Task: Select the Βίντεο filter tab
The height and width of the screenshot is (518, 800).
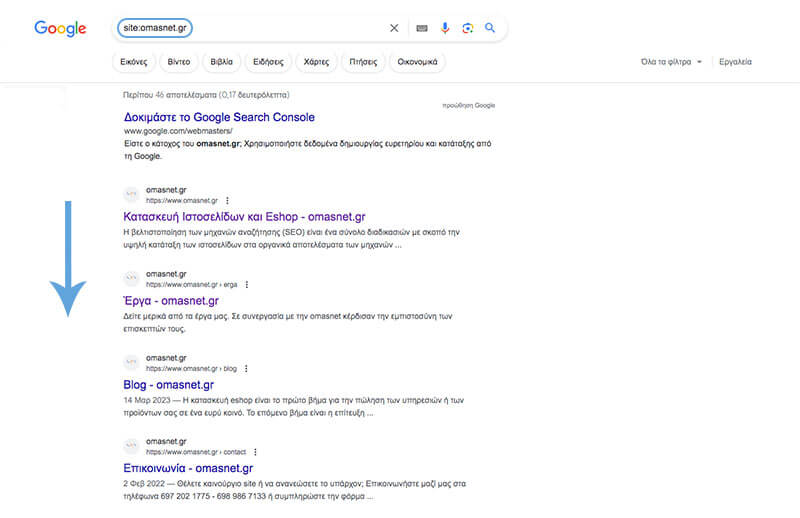Action: [179, 62]
